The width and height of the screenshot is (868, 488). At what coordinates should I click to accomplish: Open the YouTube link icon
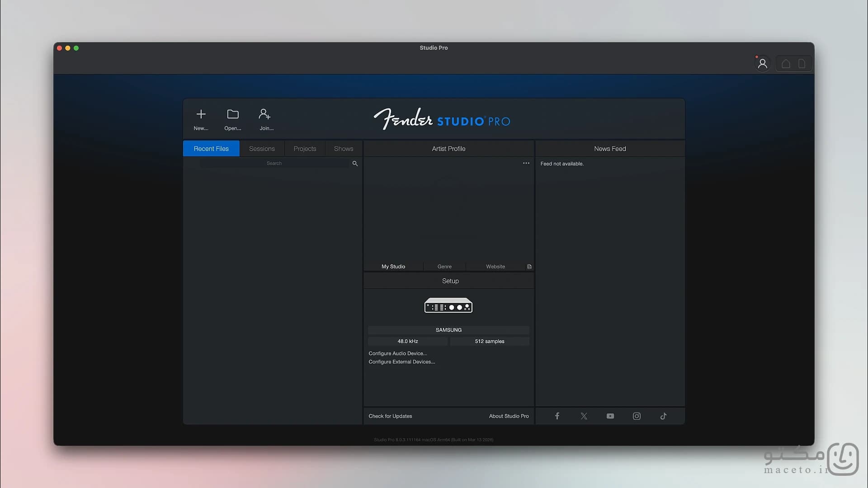coord(610,416)
